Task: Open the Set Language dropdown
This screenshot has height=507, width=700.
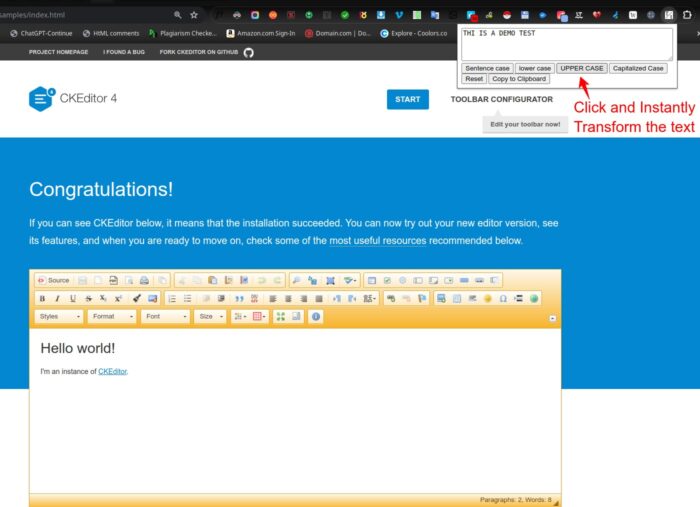Action: point(369,299)
